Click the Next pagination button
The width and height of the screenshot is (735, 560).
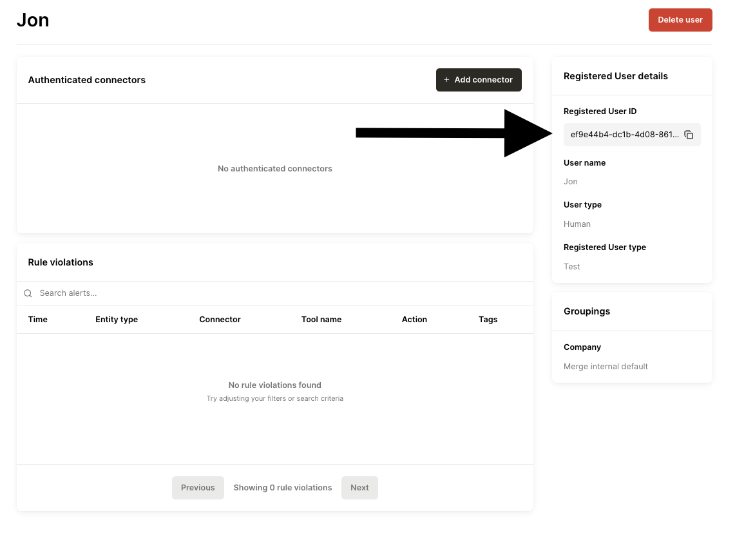pyautogui.click(x=359, y=487)
